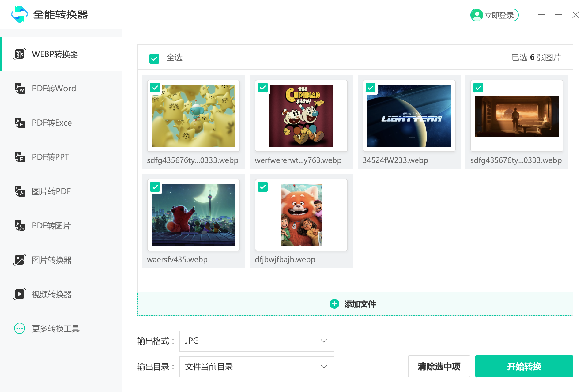The image size is (588, 392).
Task: Expand the 输出格式 JPG dropdown arrow
Action: 324,341
